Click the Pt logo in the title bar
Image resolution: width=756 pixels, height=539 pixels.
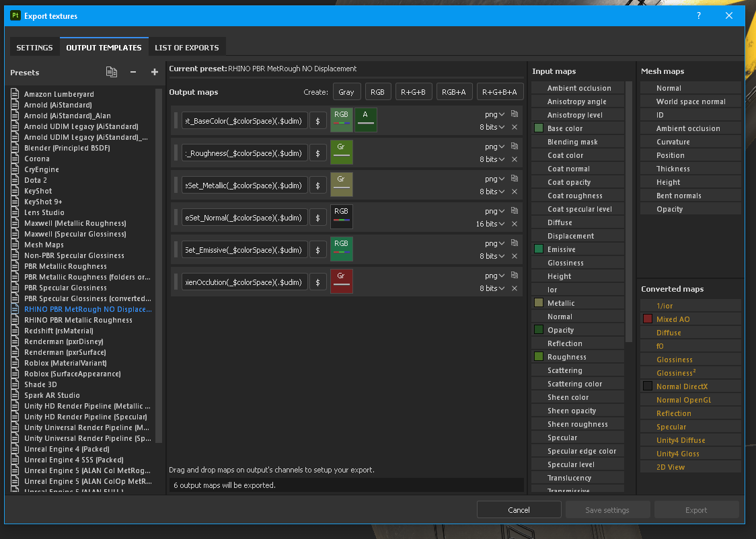coord(14,15)
